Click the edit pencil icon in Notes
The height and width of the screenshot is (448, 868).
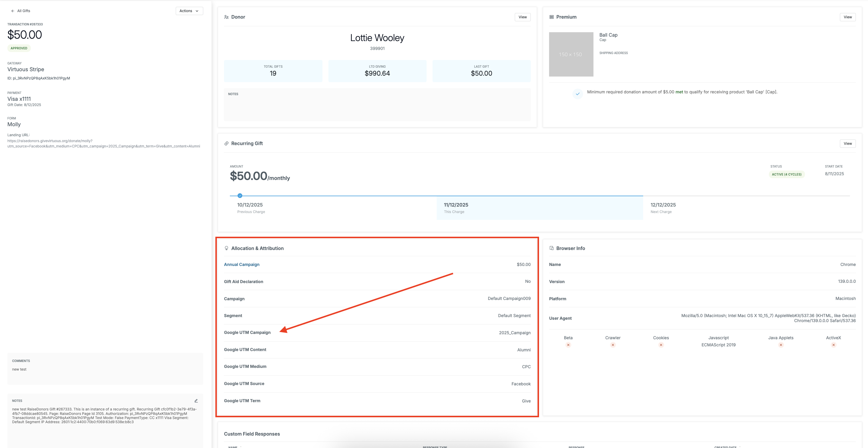pyautogui.click(x=196, y=400)
